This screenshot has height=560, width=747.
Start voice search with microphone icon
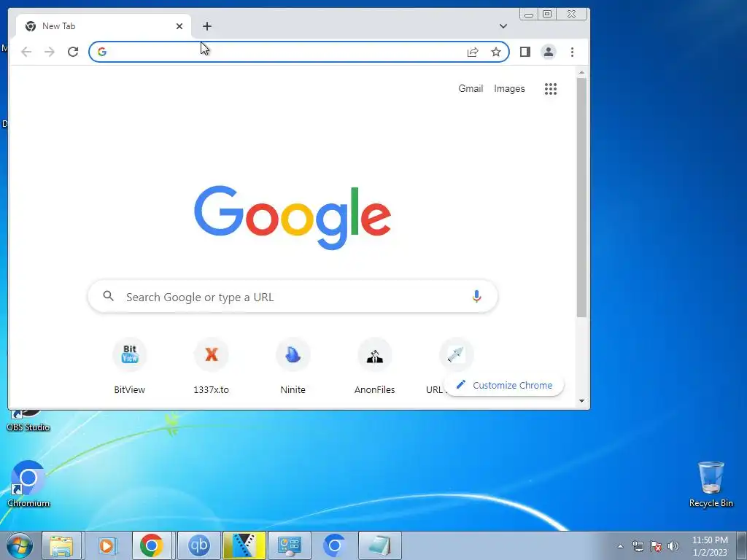(476, 296)
